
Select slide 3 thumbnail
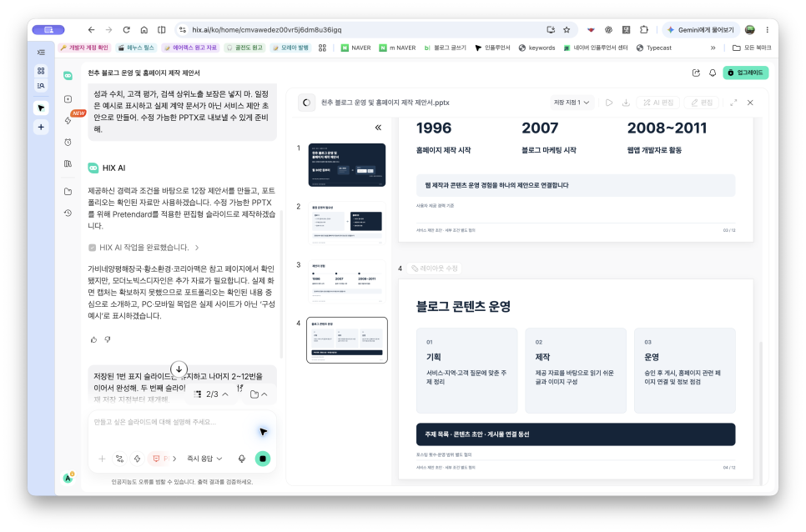[347, 281]
